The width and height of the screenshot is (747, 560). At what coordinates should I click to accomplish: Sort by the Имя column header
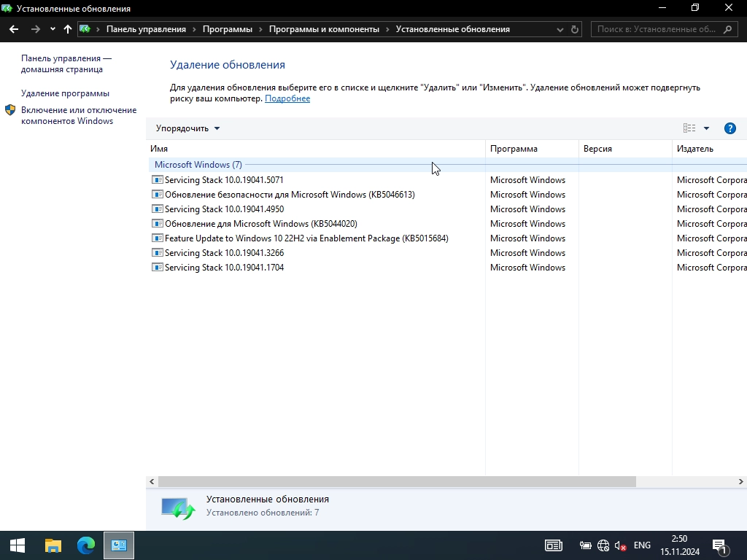click(x=315, y=149)
